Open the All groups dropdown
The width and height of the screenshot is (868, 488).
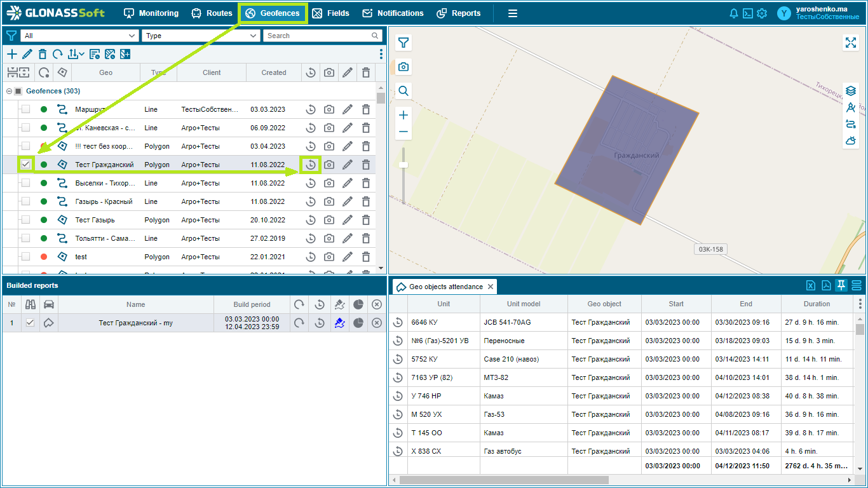(x=79, y=36)
